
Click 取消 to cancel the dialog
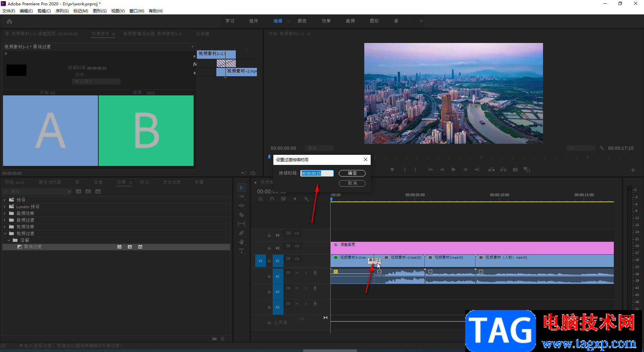point(352,183)
